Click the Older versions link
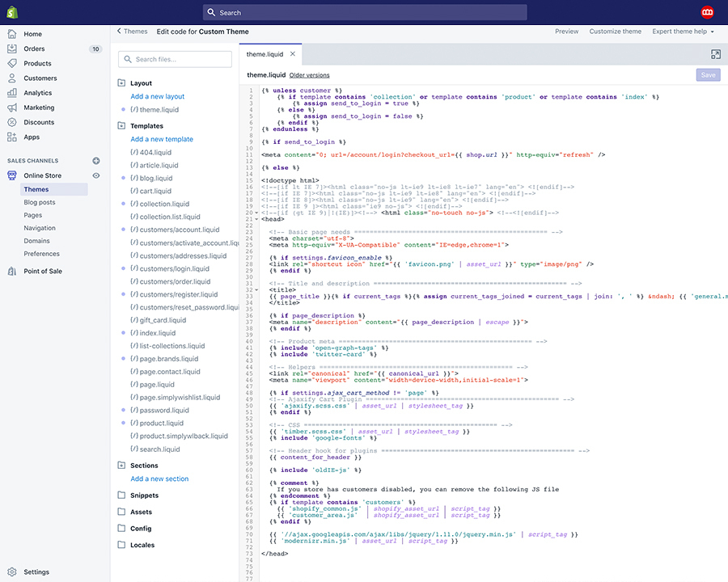Screen dimensions: 728x582 coord(309,75)
